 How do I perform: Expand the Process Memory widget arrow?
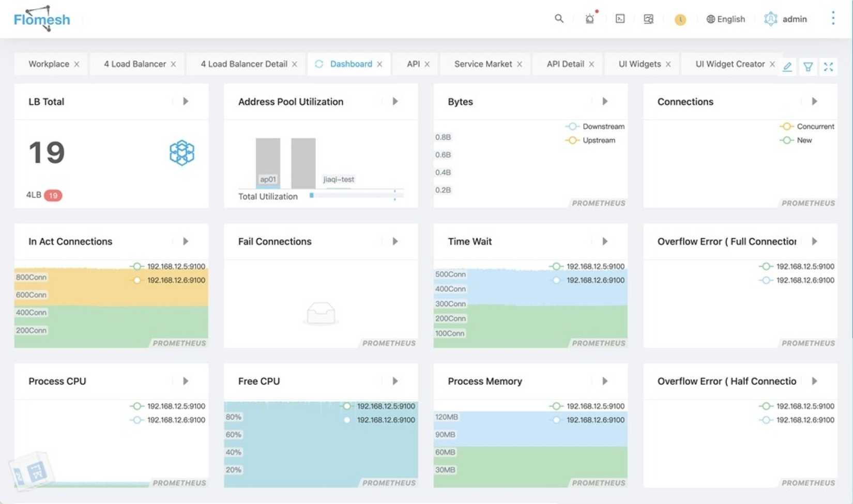(x=605, y=381)
